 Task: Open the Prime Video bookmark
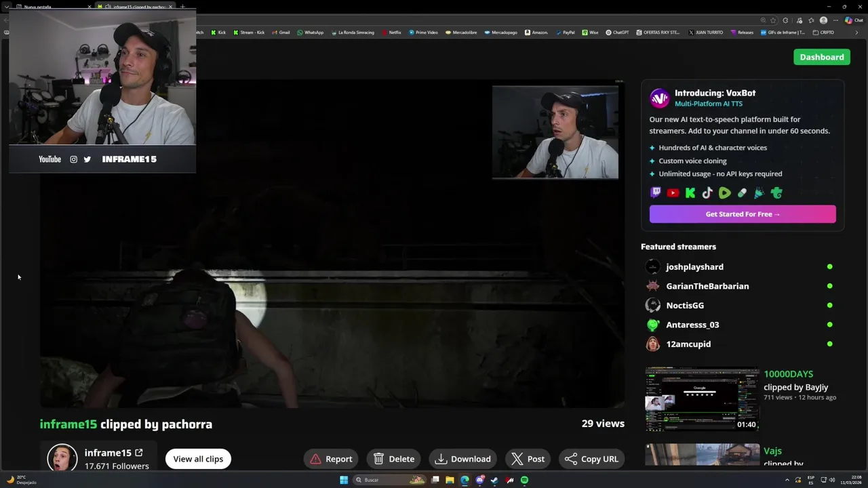423,33
